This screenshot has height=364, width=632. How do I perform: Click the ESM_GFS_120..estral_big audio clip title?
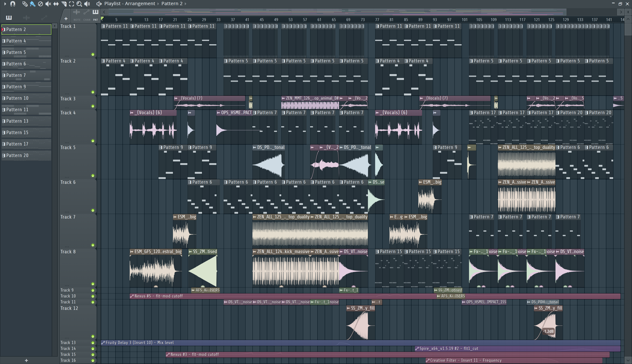point(158,252)
